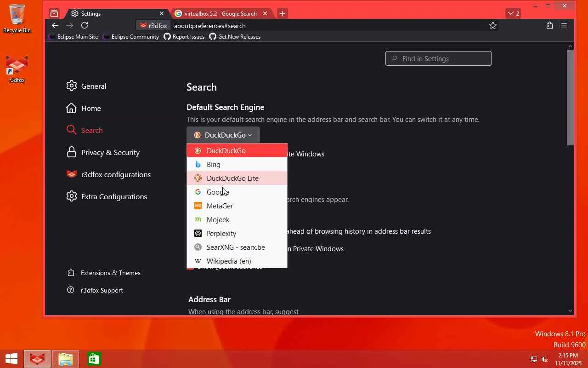588x368 pixels.
Task: Open the Eclipse Community bookmark
Action: (x=131, y=37)
